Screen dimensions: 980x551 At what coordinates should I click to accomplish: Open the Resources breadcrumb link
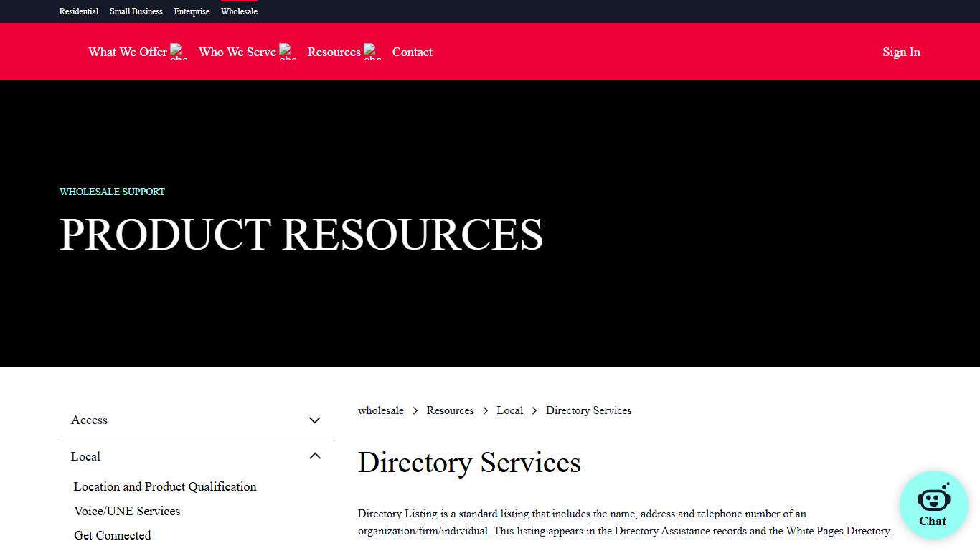tap(450, 410)
